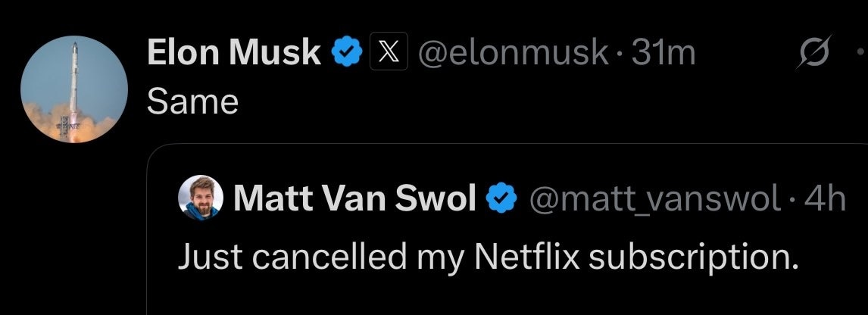This screenshot has height=315, width=868.
Task: Click the word "Just" in the quoted post
Action: click(x=208, y=257)
